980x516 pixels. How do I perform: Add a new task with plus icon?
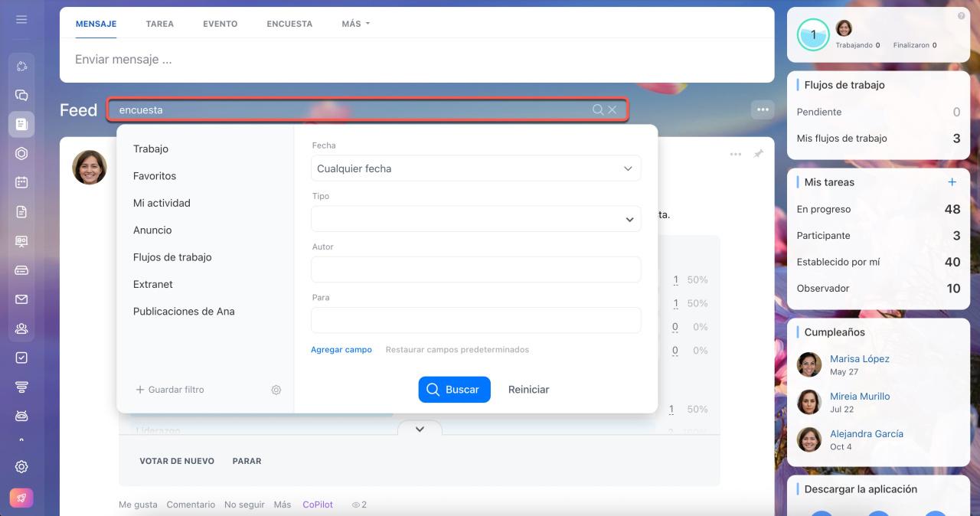(x=952, y=182)
